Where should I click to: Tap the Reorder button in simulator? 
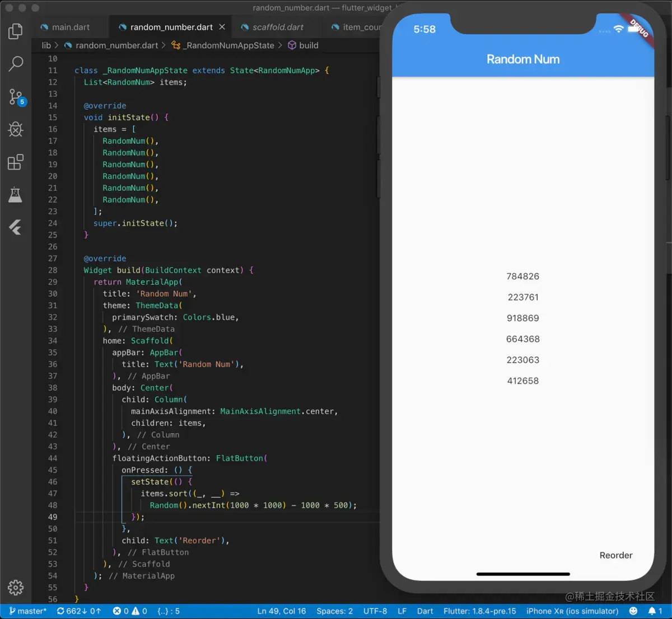616,555
